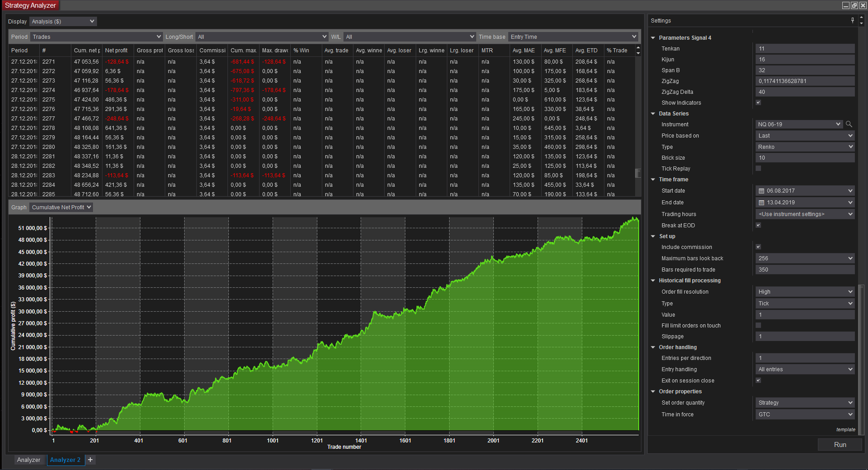Toggle Exit on session close checkbox
This screenshot has width=868, height=470.
pos(758,380)
